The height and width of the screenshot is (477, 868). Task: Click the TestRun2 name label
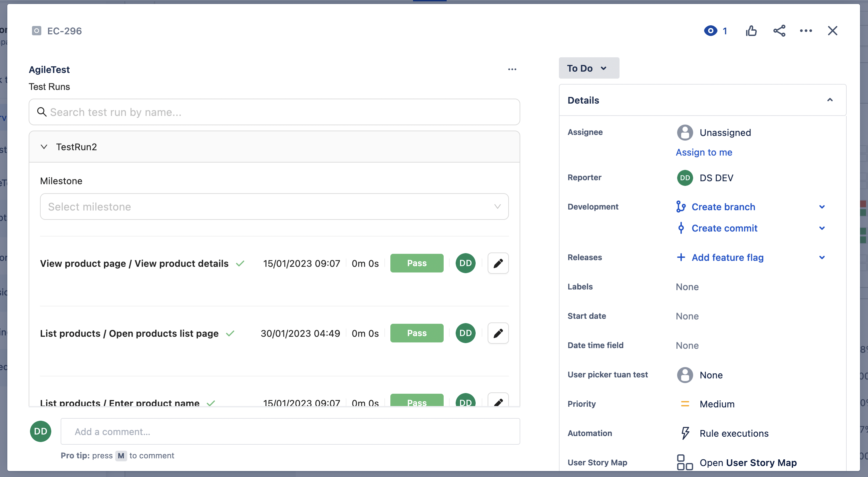point(76,147)
